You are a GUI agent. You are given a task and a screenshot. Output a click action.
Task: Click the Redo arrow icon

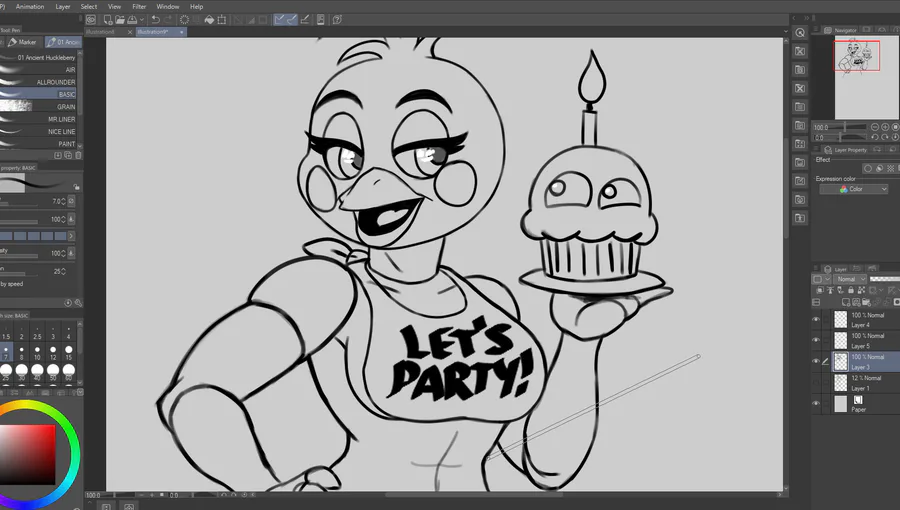(x=168, y=20)
